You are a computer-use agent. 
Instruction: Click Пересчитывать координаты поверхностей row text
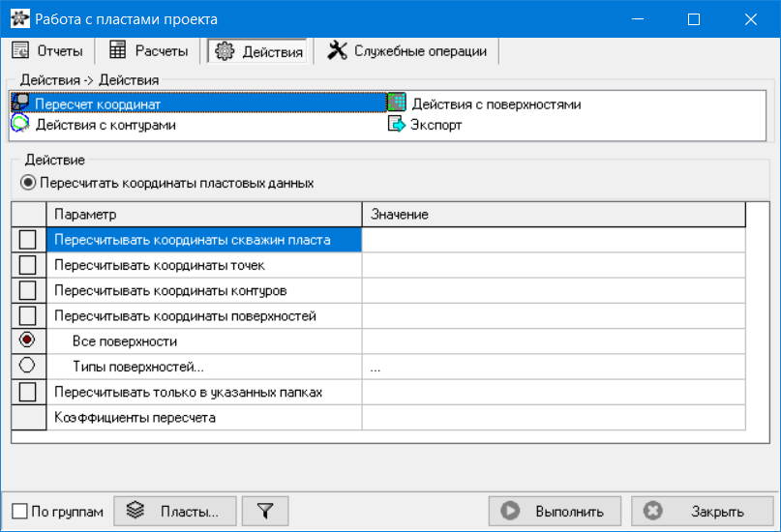pyautogui.click(x=185, y=316)
